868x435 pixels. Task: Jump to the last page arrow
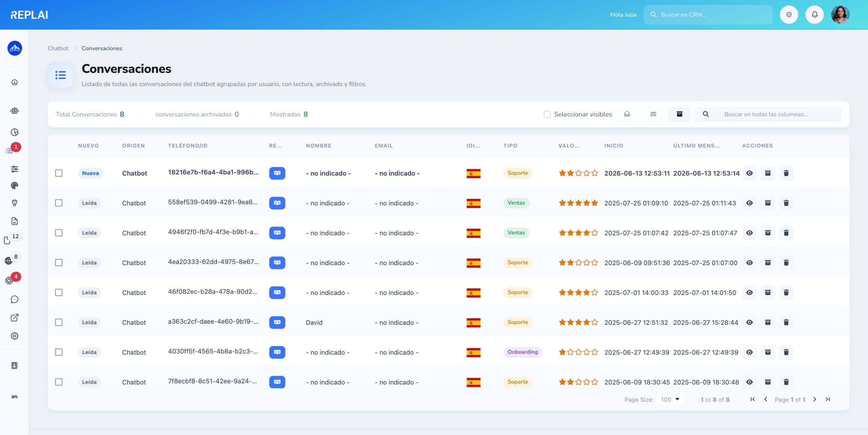coord(828,399)
